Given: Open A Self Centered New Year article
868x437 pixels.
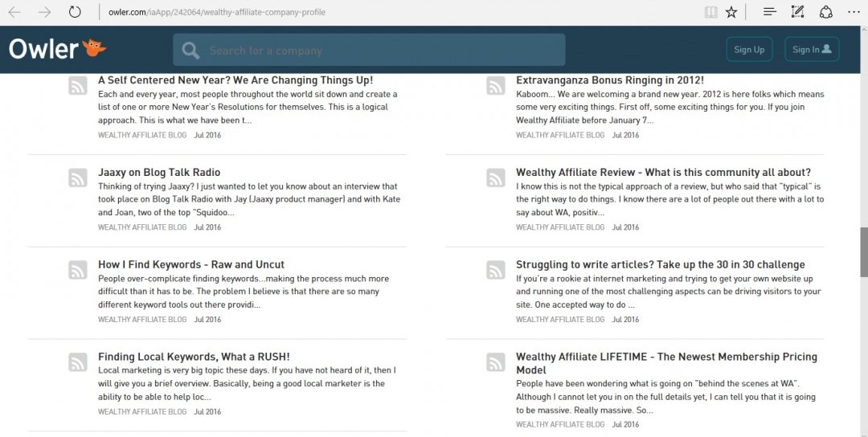Looking at the screenshot, I should 235,80.
